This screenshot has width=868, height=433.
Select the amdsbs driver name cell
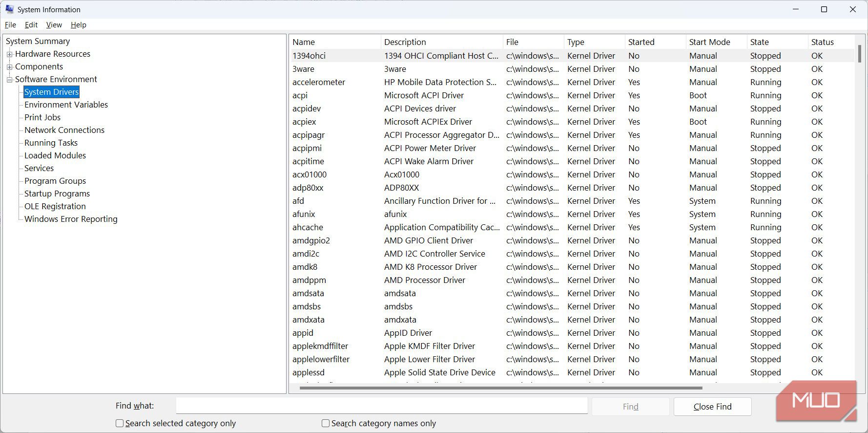(x=307, y=306)
